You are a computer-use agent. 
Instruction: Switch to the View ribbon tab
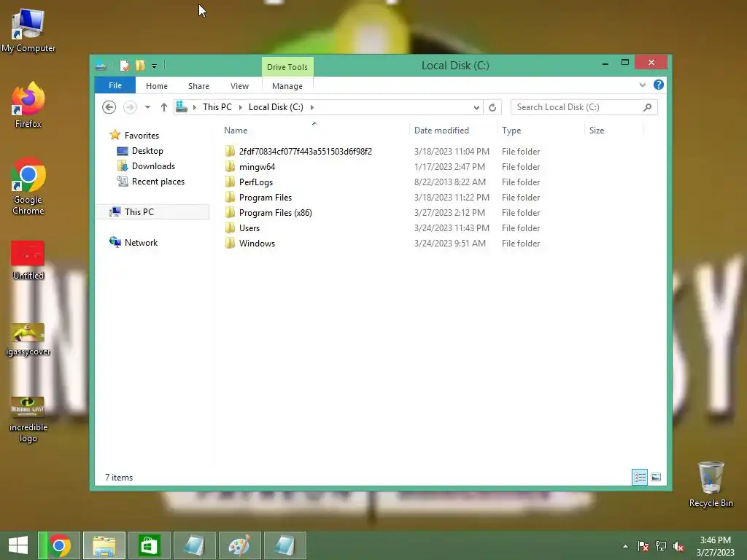pyautogui.click(x=239, y=86)
